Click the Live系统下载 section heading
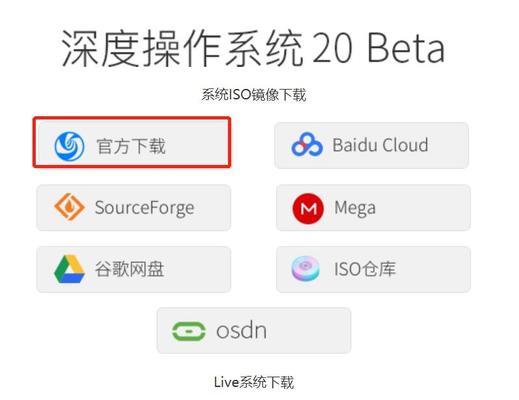This screenshot has height=400, width=519. [x=254, y=382]
